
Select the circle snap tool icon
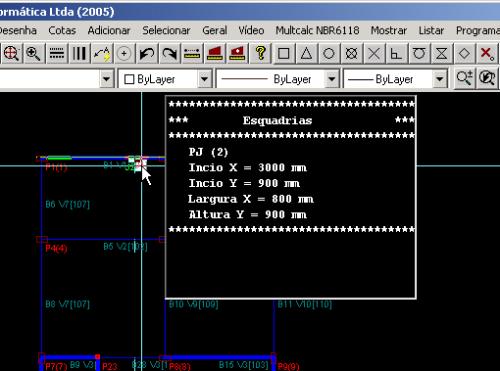click(329, 53)
